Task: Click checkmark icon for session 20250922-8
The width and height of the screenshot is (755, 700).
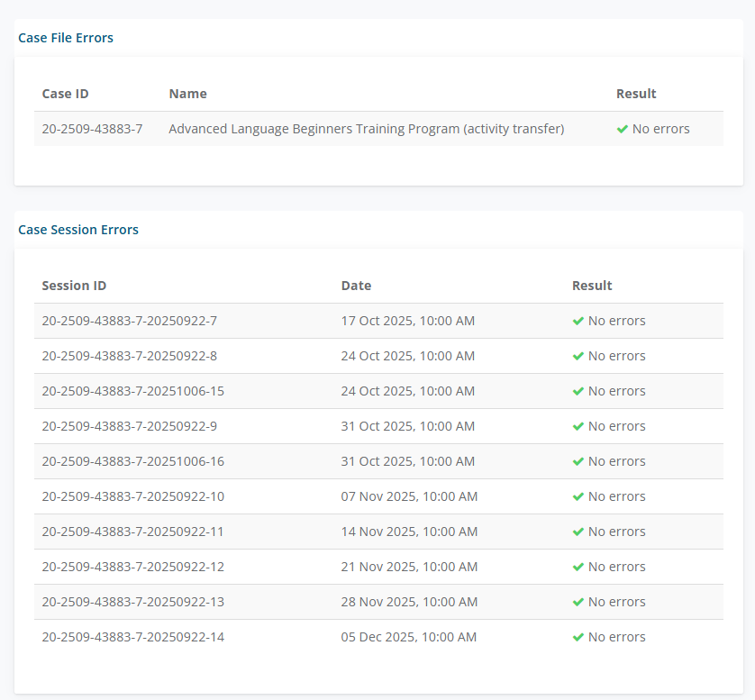Action: point(578,356)
